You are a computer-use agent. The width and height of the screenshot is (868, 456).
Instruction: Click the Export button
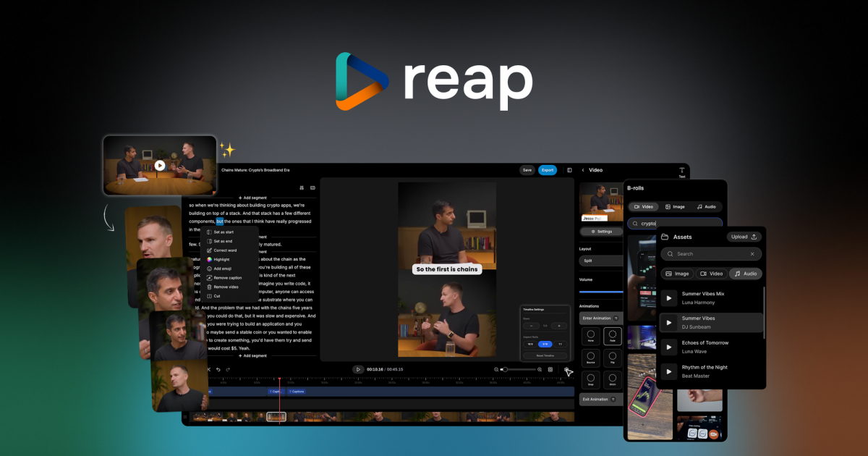(548, 170)
